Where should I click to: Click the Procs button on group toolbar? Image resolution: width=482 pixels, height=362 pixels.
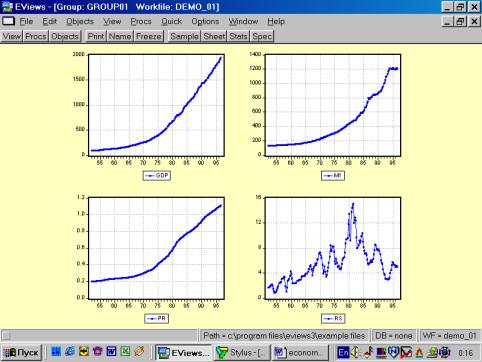coord(36,36)
